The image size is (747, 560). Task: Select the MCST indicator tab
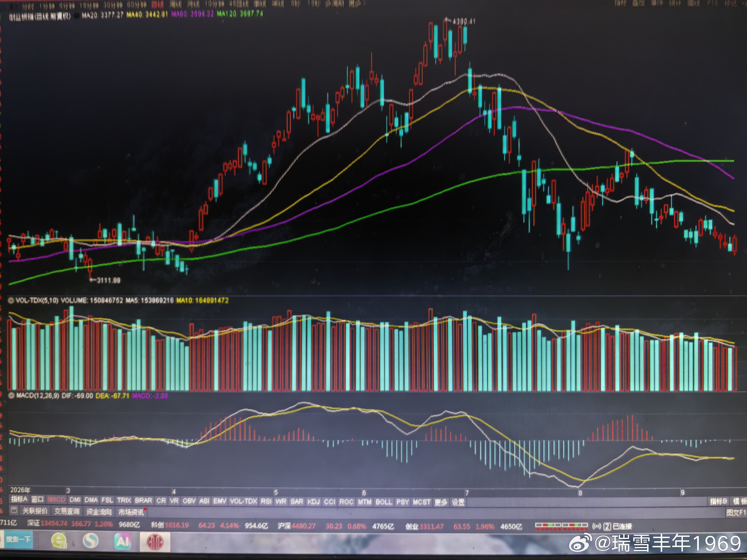point(422,502)
